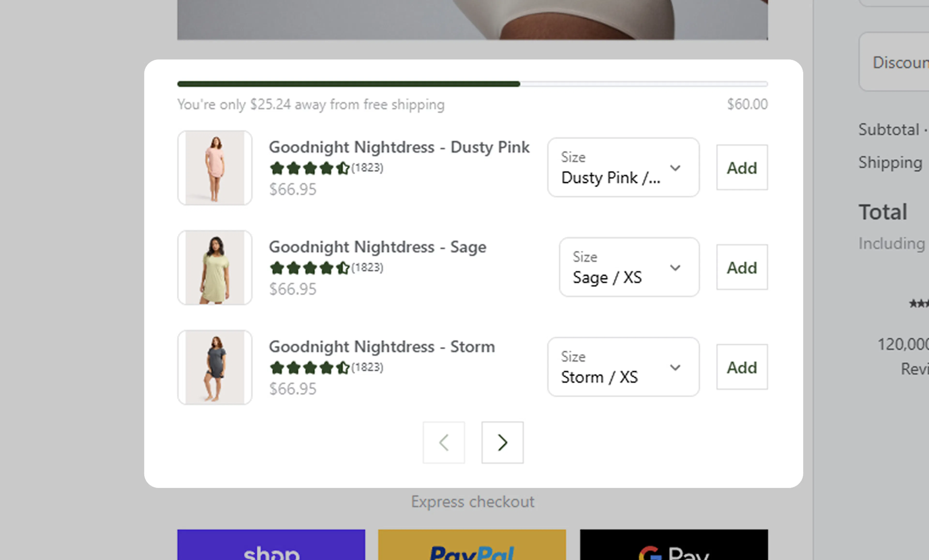The height and width of the screenshot is (560, 929).
Task: Add the Sage nightdress to cart
Action: [x=742, y=267]
